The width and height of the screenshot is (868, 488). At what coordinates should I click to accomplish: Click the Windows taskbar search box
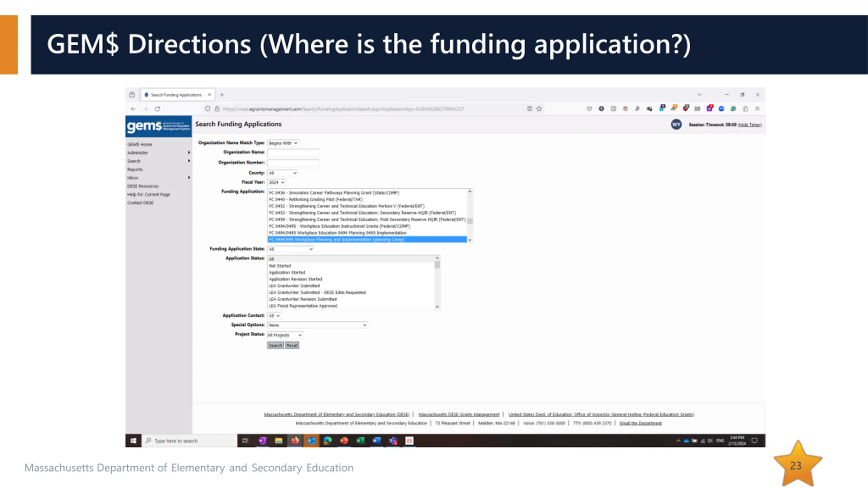[x=190, y=441]
